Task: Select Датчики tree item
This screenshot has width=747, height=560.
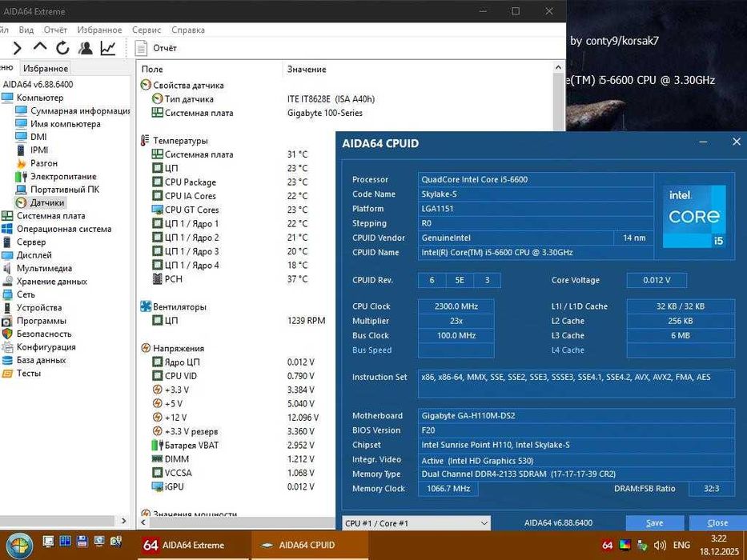Action: 46,202
